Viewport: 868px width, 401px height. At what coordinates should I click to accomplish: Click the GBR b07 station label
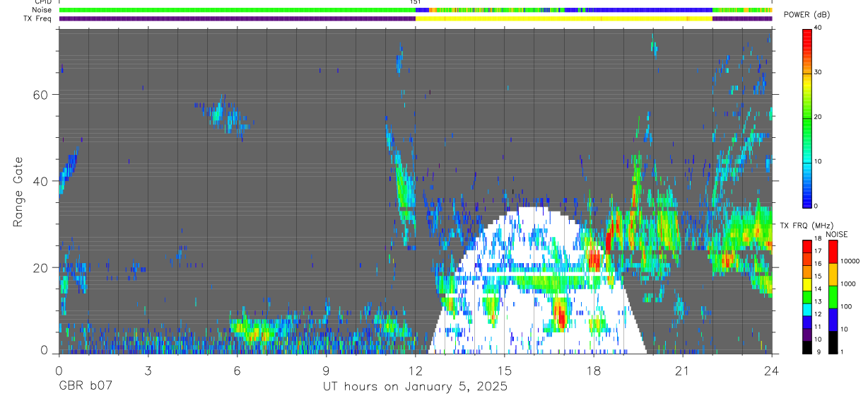[85, 386]
